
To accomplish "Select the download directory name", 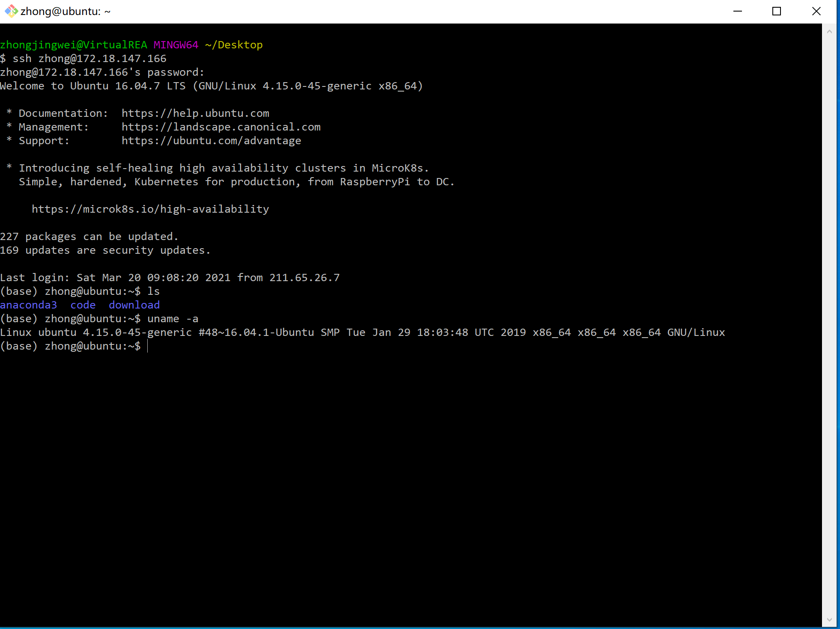I will [134, 305].
